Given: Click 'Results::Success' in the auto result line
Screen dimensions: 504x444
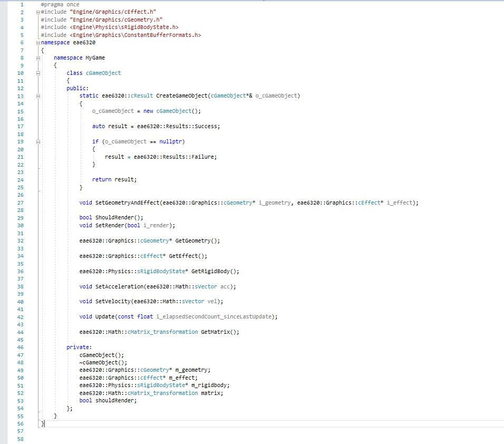Looking at the screenshot, I should pos(191,127).
